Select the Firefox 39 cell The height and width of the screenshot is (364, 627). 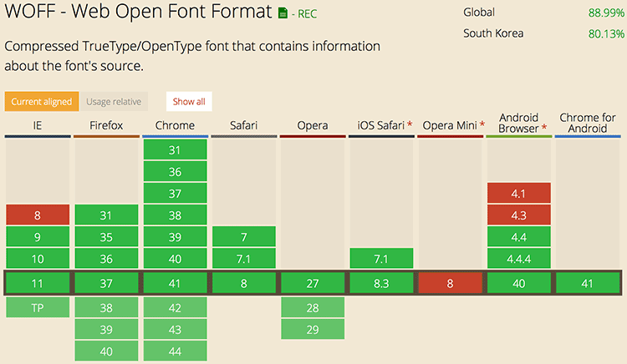click(106, 329)
